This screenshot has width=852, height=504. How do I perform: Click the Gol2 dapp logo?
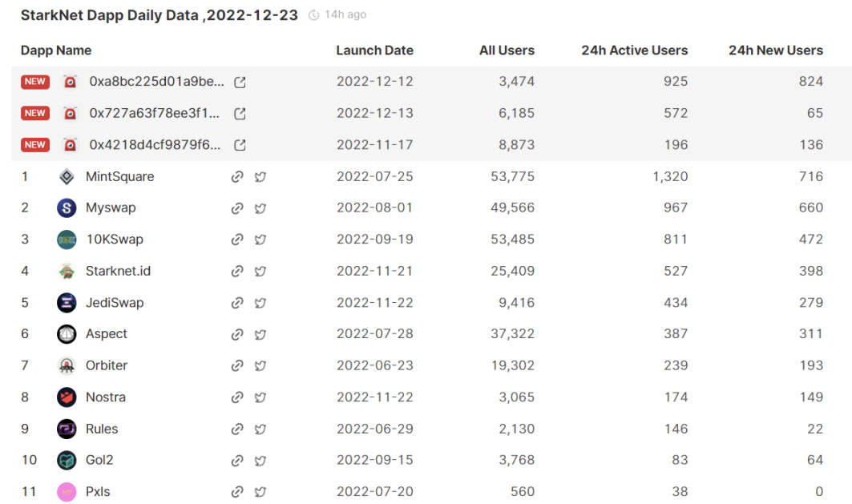67,461
